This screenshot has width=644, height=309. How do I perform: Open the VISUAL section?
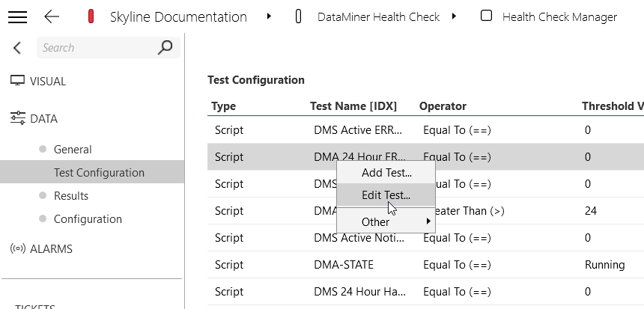48,82
